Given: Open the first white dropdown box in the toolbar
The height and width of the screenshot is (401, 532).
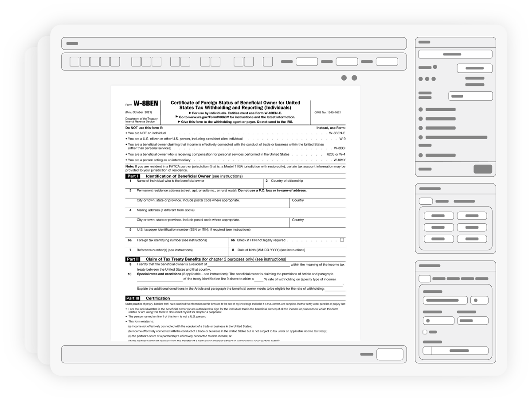Looking at the screenshot, I should tap(307, 62).
